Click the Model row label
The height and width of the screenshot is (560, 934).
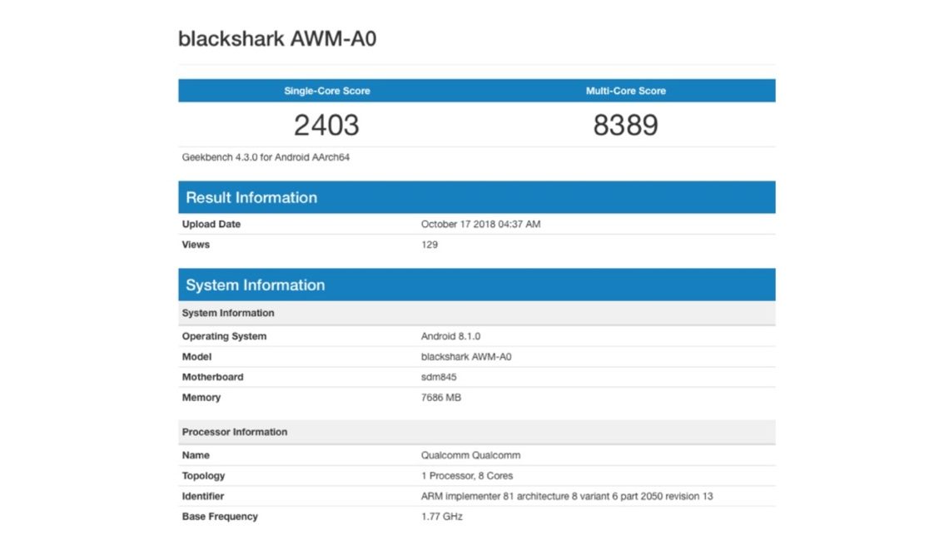(196, 357)
